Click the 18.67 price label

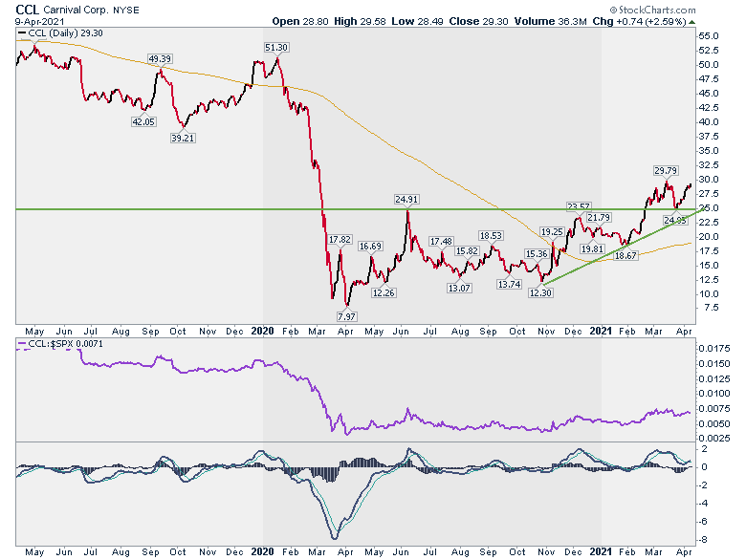625,256
